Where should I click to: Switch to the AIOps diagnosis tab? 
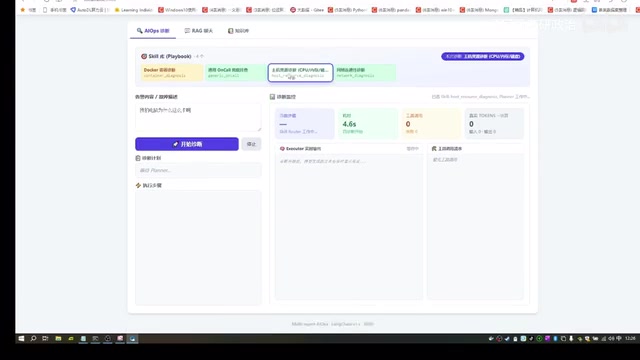[153, 31]
